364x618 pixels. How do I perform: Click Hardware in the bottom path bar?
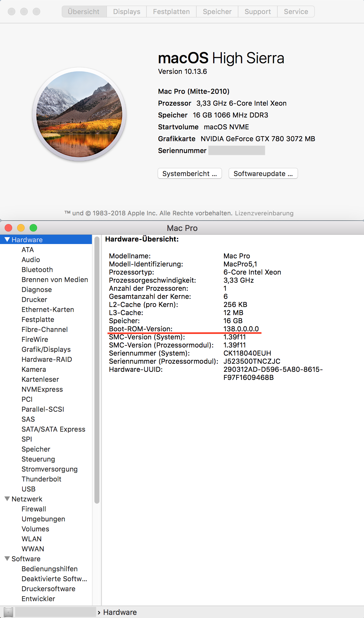(120, 612)
